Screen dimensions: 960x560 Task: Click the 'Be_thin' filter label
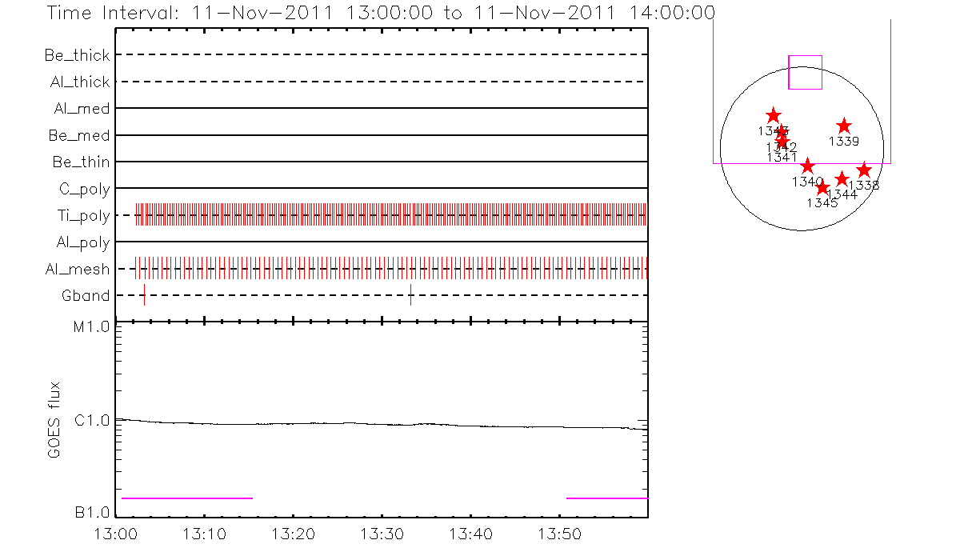[82, 162]
